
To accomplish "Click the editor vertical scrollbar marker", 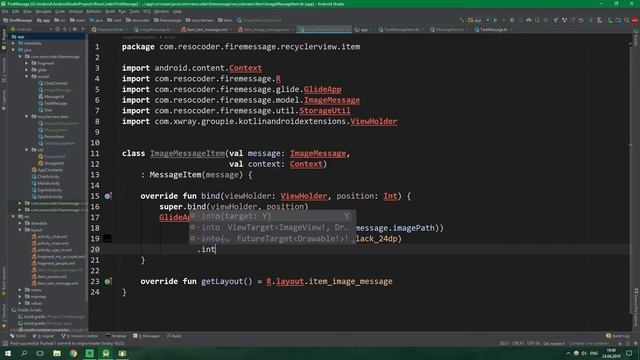I will [x=630, y=145].
